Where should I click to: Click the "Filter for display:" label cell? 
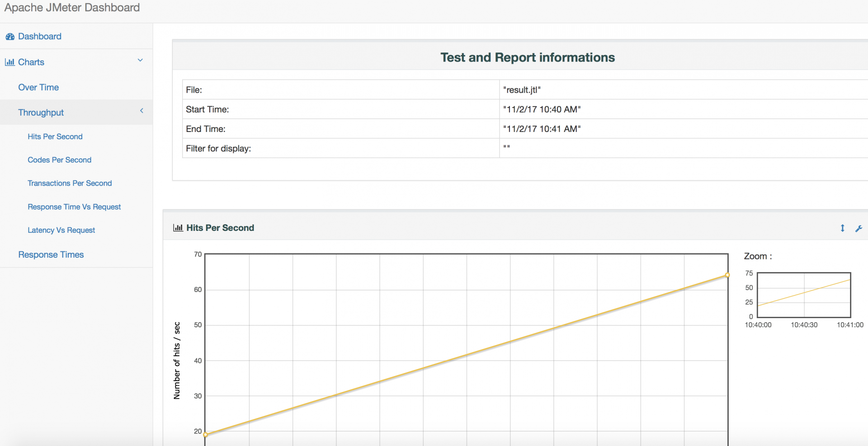coord(341,148)
